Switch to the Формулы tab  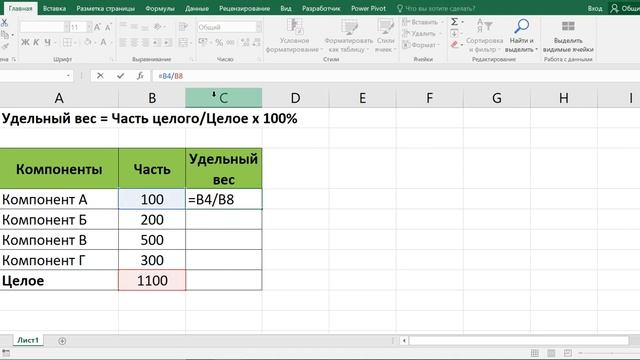160,8
